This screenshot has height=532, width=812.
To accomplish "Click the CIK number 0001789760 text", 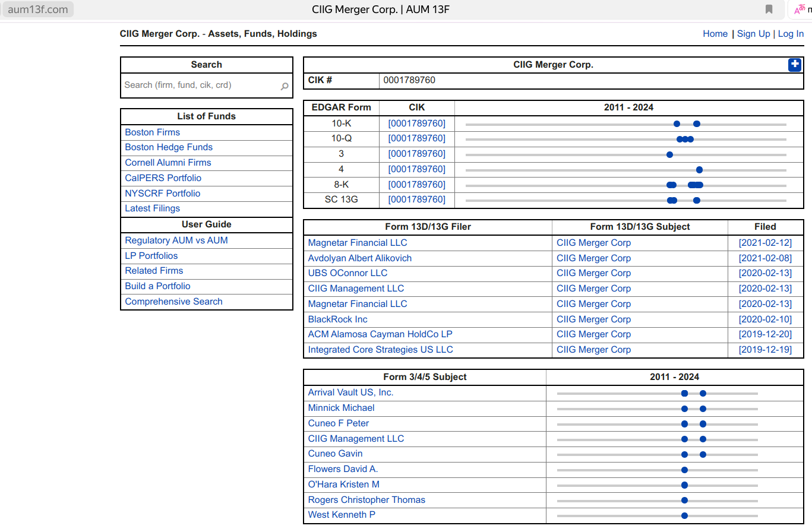I will [409, 80].
